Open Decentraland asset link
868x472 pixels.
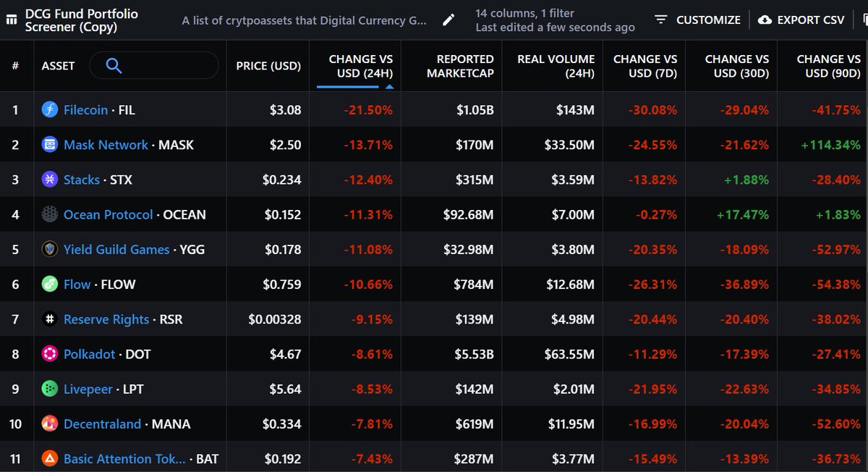103,423
